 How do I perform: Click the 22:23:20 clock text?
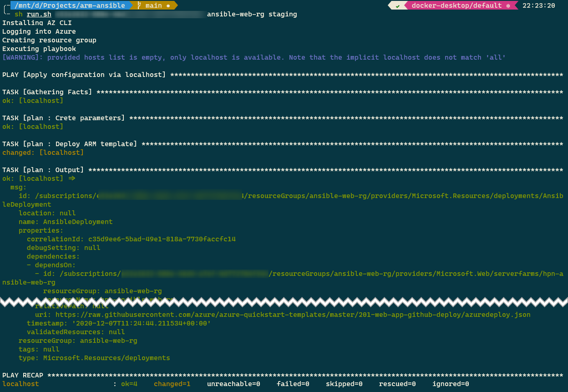click(539, 5)
